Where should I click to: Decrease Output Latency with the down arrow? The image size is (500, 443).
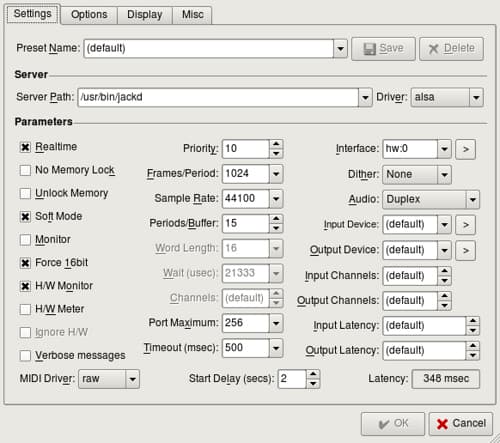click(473, 356)
